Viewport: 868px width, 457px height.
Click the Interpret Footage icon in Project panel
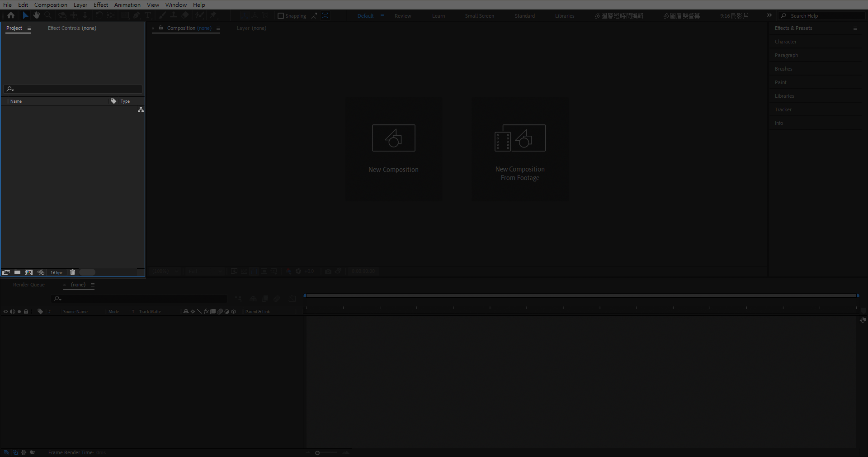point(6,272)
